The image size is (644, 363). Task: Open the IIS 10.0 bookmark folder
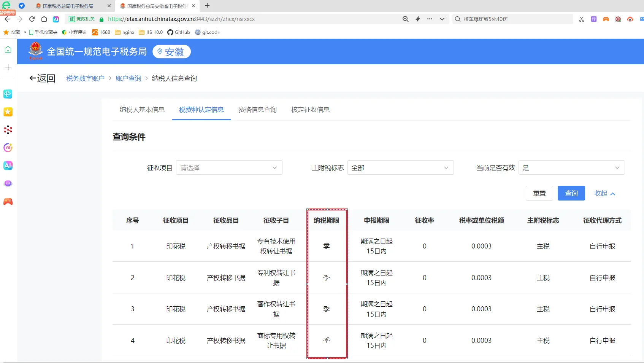pyautogui.click(x=151, y=32)
